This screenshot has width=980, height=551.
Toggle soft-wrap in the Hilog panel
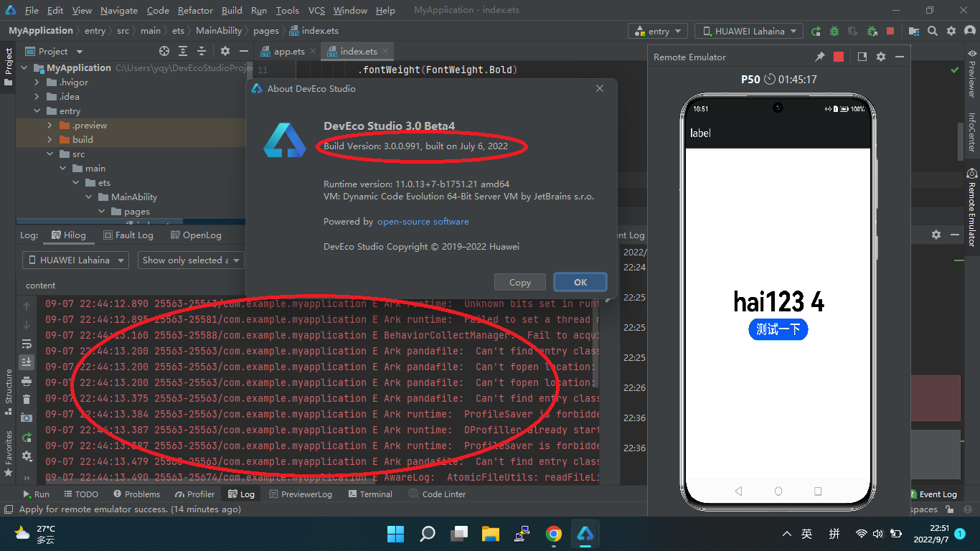click(27, 344)
